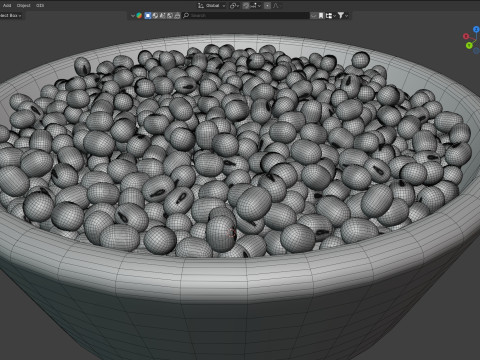Open the snapping options dropdown
This screenshot has height=360, width=480.
255,6
